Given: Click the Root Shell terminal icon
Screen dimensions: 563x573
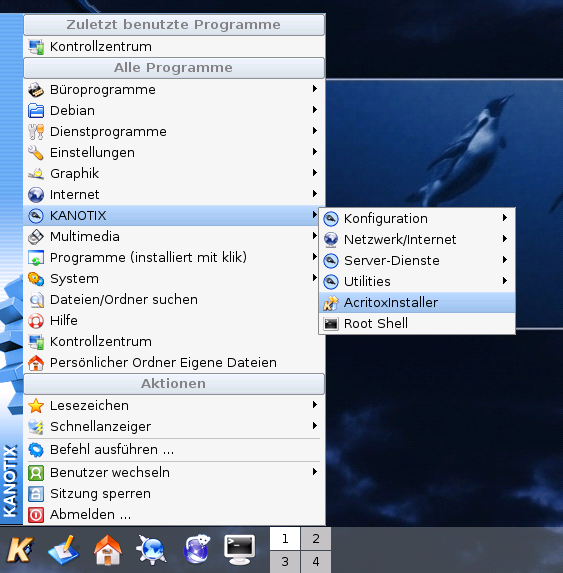Looking at the screenshot, I should tap(331, 324).
